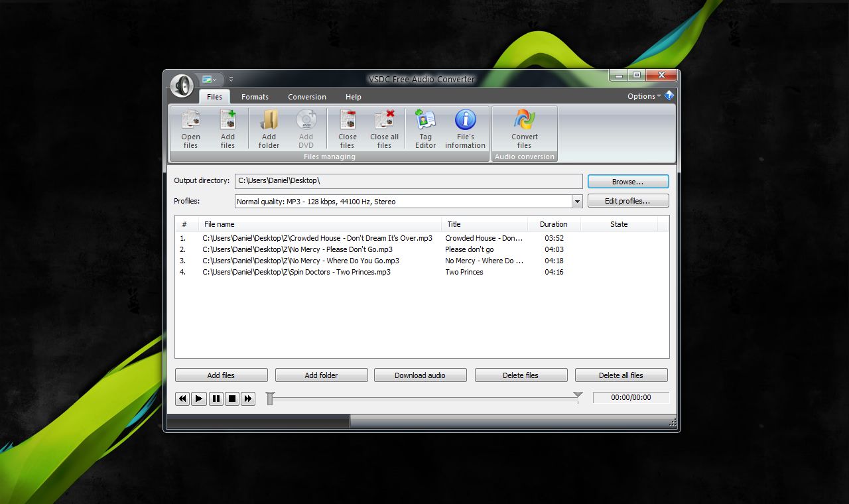Screen dimensions: 849x504
Task: Click the File name column header
Action: [320, 224]
